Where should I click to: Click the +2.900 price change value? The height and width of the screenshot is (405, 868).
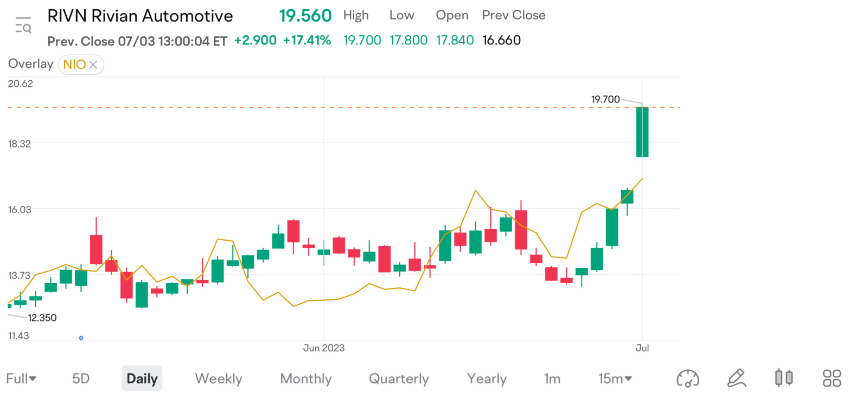pos(256,40)
